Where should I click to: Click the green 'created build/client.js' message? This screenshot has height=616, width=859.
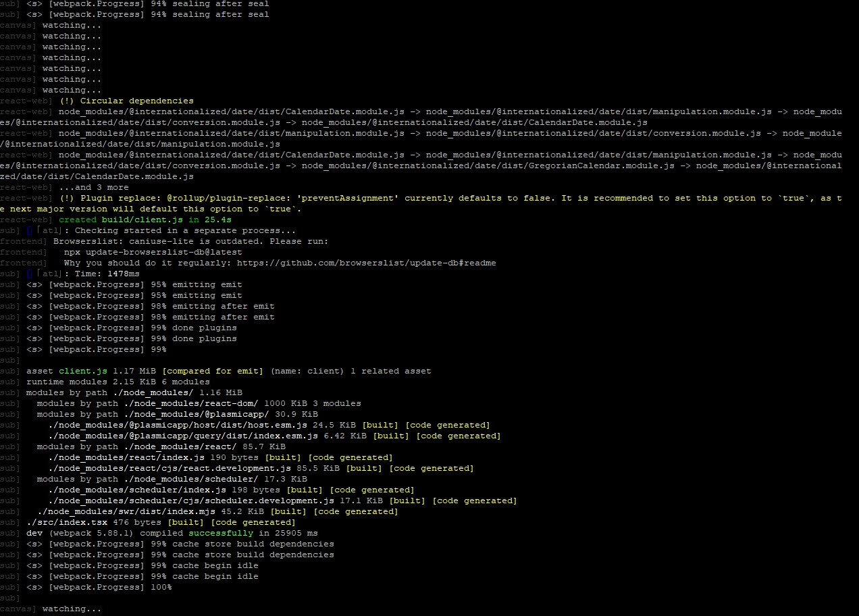145,220
